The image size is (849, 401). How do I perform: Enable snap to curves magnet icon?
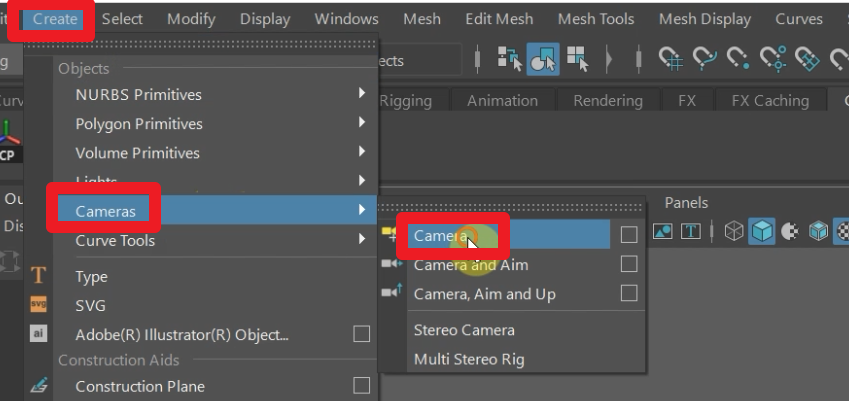pyautogui.click(x=704, y=60)
